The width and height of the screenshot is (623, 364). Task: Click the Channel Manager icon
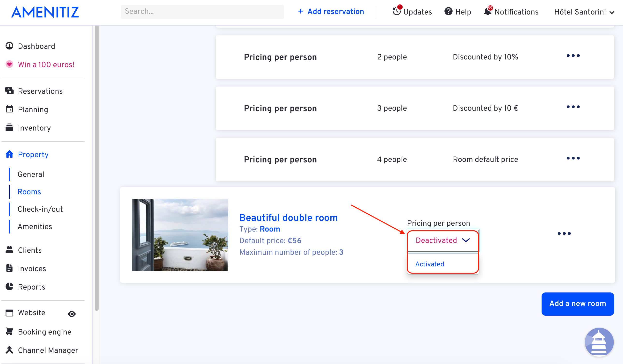[9, 350]
